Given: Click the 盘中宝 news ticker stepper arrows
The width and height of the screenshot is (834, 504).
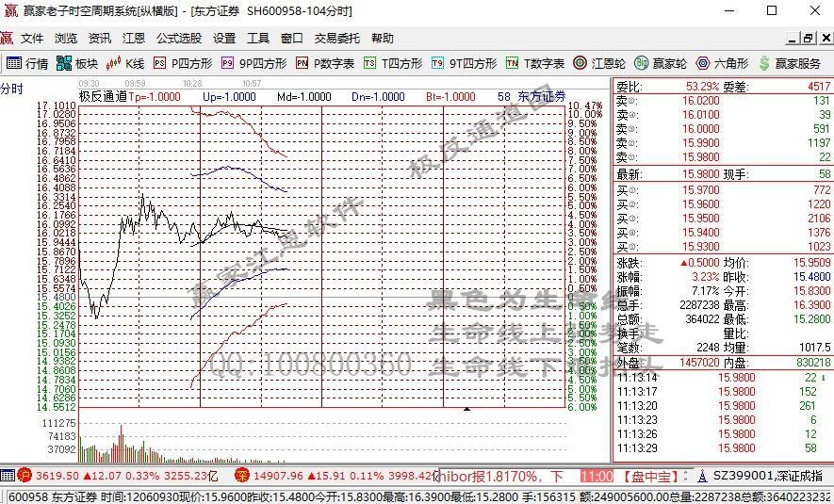Looking at the screenshot, I should pyautogui.click(x=686, y=476).
